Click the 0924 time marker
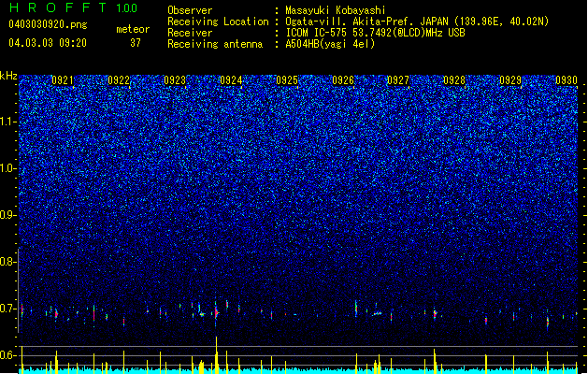 (x=231, y=80)
